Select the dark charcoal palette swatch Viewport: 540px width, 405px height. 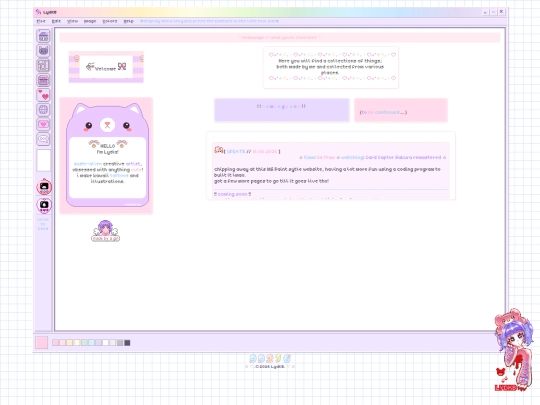tap(127, 343)
